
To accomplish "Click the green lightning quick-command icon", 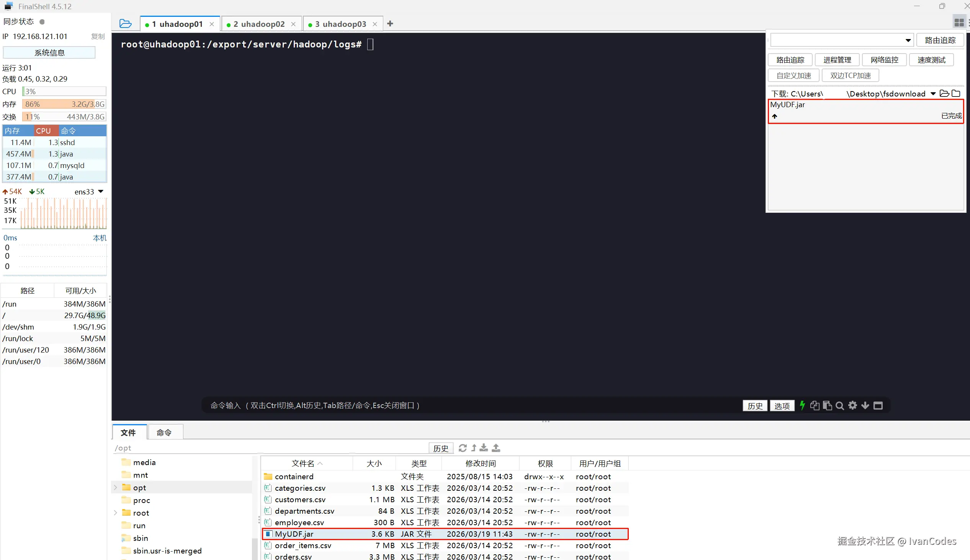I will click(x=802, y=405).
